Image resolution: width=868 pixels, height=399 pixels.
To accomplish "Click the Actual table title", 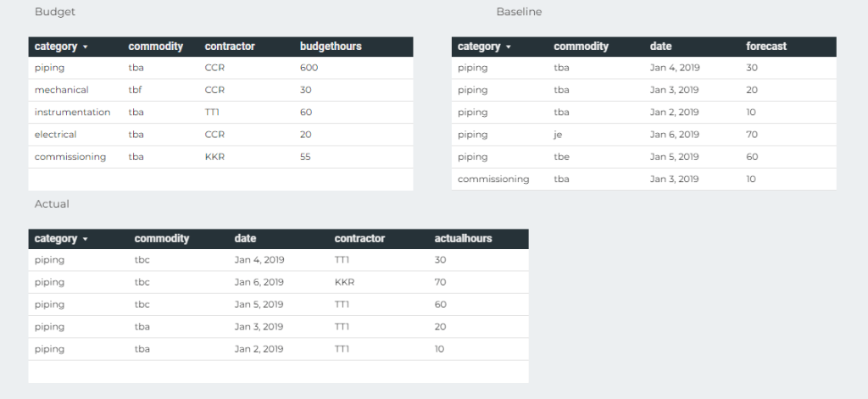I will (52, 204).
